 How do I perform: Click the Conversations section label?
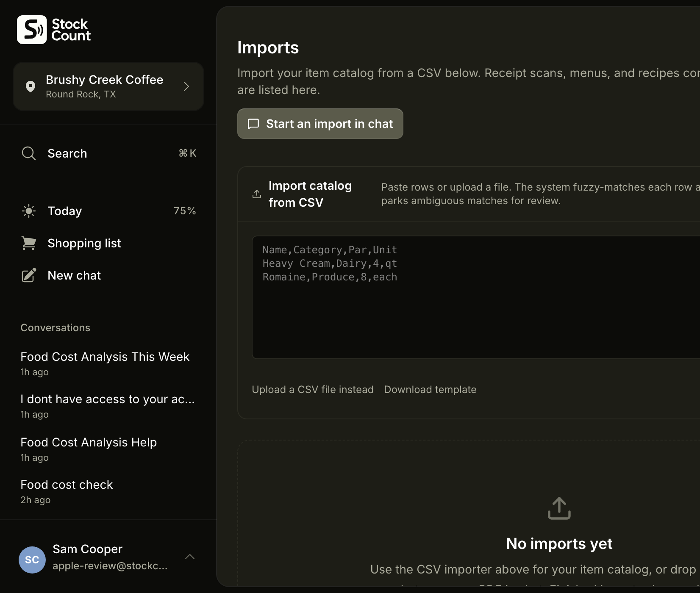56,328
